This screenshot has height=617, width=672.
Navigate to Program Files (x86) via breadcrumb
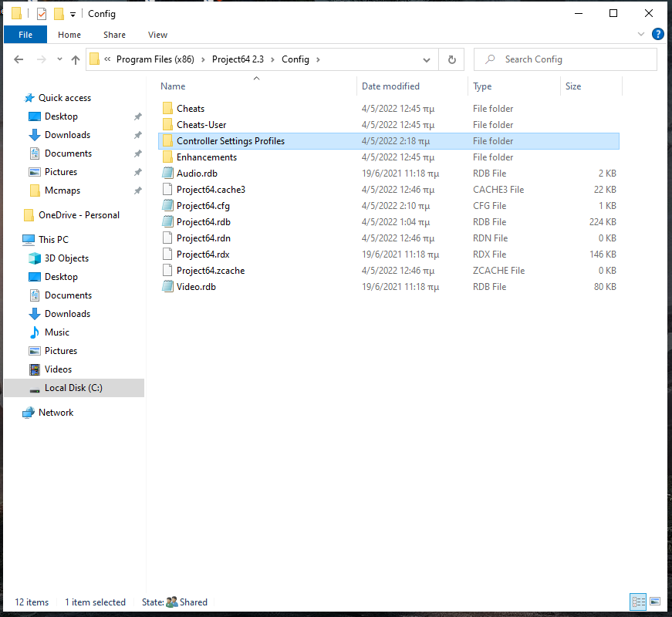[157, 59]
